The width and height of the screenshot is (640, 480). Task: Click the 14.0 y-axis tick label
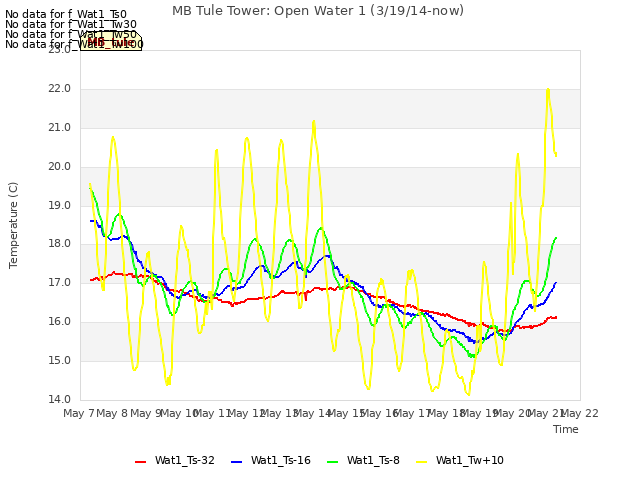(60, 399)
